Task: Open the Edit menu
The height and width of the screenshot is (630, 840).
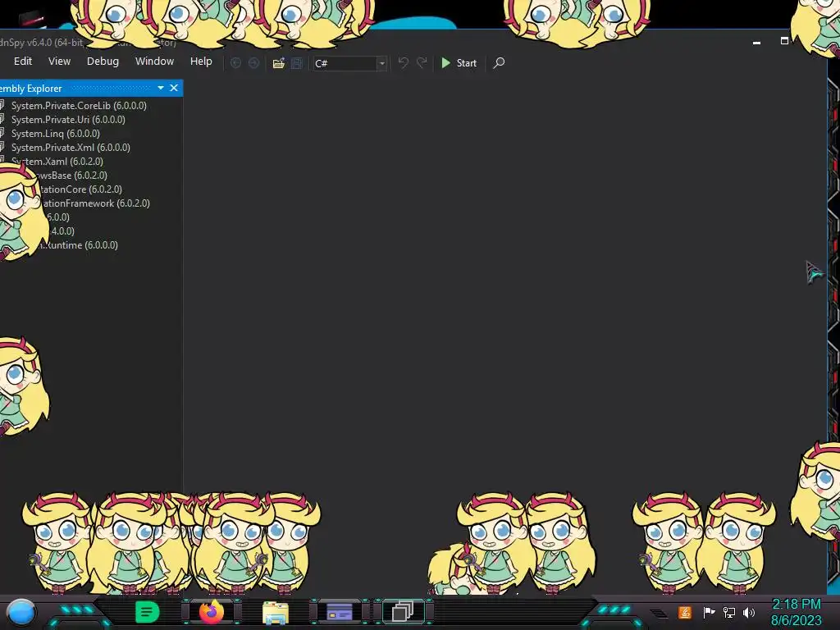Action: click(x=23, y=61)
